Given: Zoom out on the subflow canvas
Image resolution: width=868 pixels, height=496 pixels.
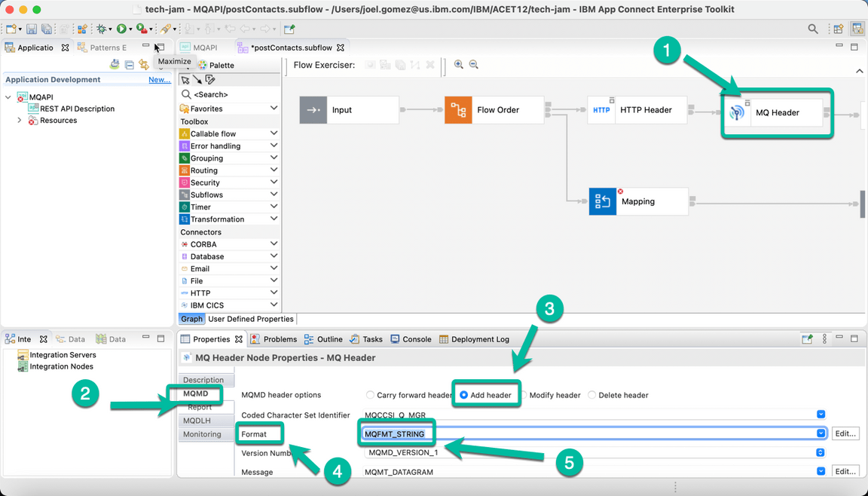Looking at the screenshot, I should pos(474,65).
